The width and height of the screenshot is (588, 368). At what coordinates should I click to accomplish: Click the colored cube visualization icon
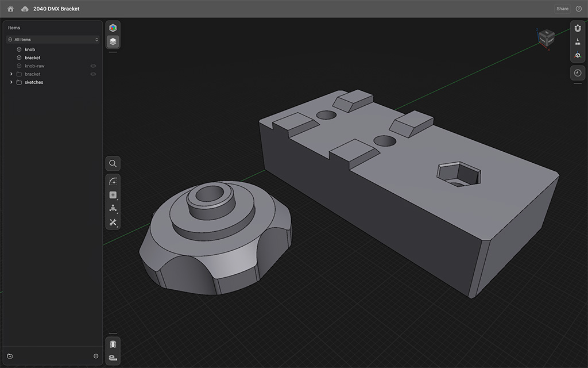click(113, 28)
